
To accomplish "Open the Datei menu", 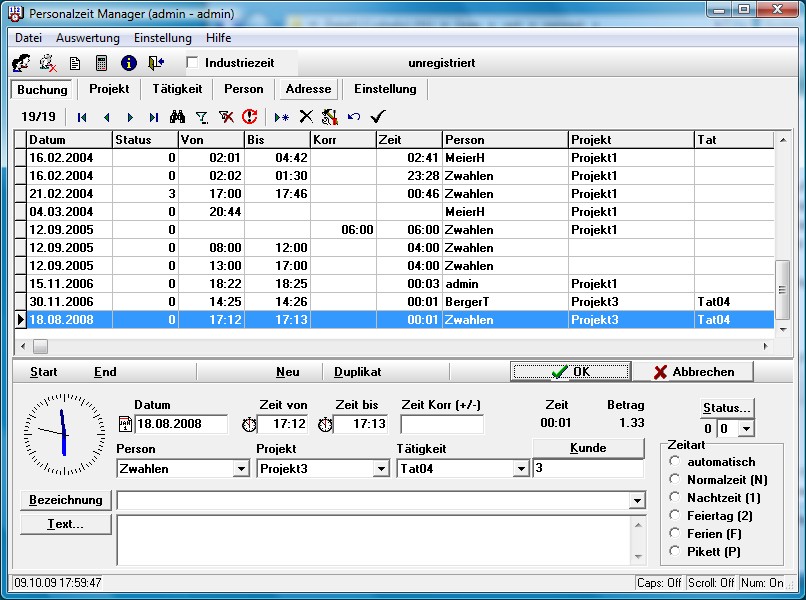I will 28,38.
